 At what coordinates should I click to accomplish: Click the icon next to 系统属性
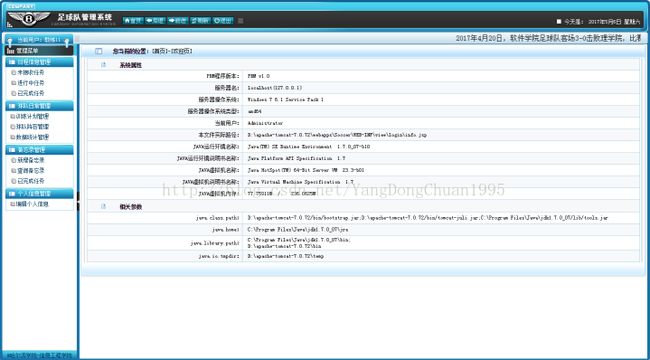[104, 65]
